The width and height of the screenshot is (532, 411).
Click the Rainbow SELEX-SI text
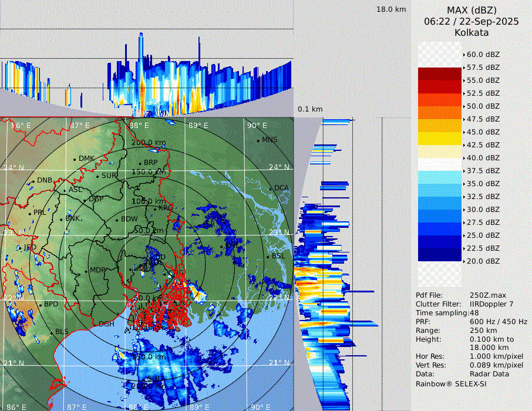(451, 383)
